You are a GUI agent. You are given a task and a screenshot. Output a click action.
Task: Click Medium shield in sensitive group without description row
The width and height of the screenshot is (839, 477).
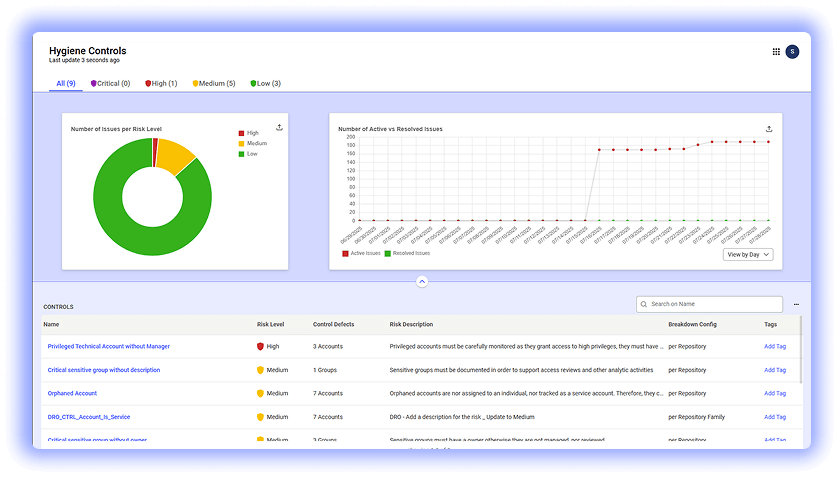[x=260, y=370]
